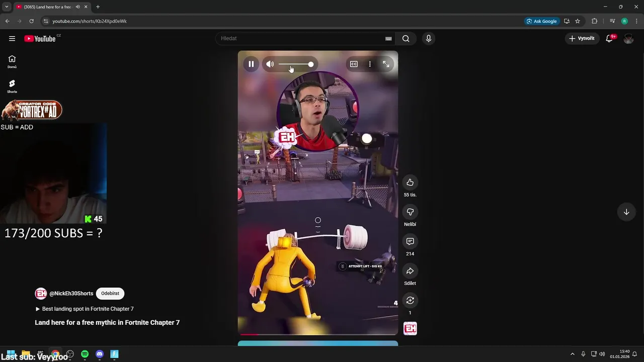This screenshot has width=644, height=362.
Task: Install app icon in address bar
Action: tap(567, 21)
